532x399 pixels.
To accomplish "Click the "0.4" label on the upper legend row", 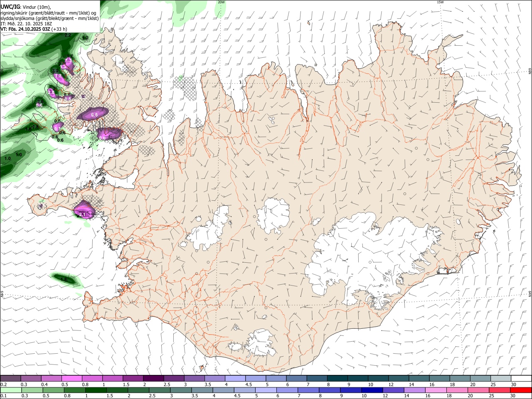I will point(44,384).
